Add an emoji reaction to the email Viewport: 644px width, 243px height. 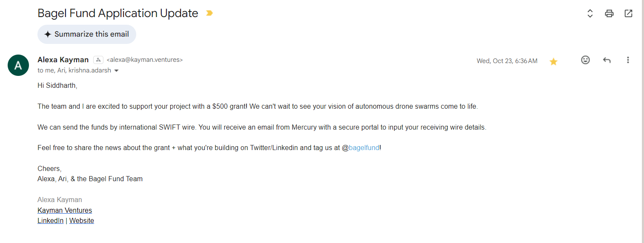(x=585, y=60)
